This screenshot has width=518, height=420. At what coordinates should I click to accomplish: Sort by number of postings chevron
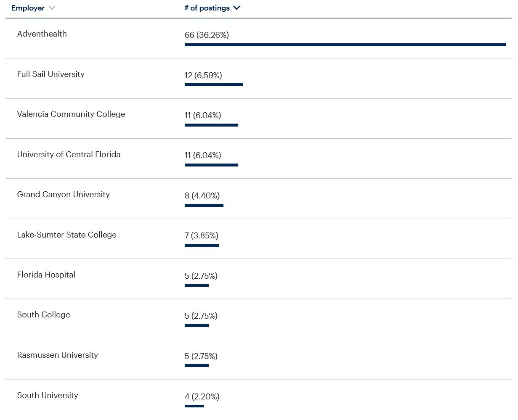(x=236, y=8)
